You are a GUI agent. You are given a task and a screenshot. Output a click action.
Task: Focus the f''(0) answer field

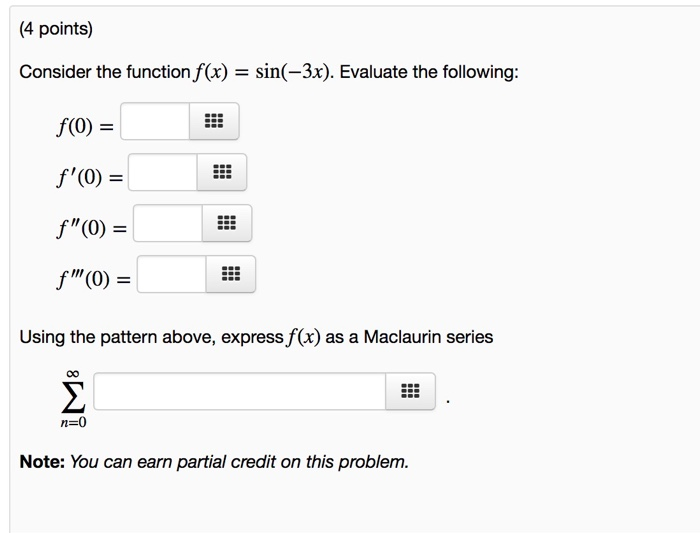(168, 223)
